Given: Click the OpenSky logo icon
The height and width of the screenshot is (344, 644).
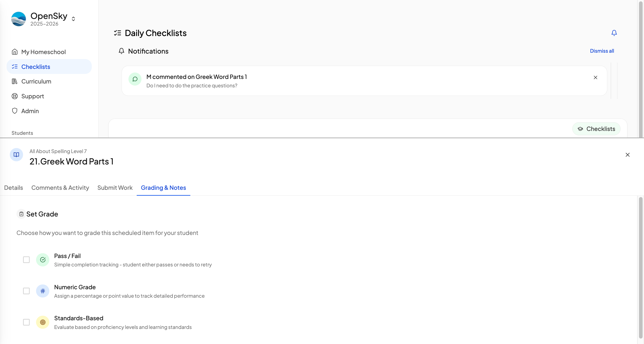Looking at the screenshot, I should coord(18,19).
